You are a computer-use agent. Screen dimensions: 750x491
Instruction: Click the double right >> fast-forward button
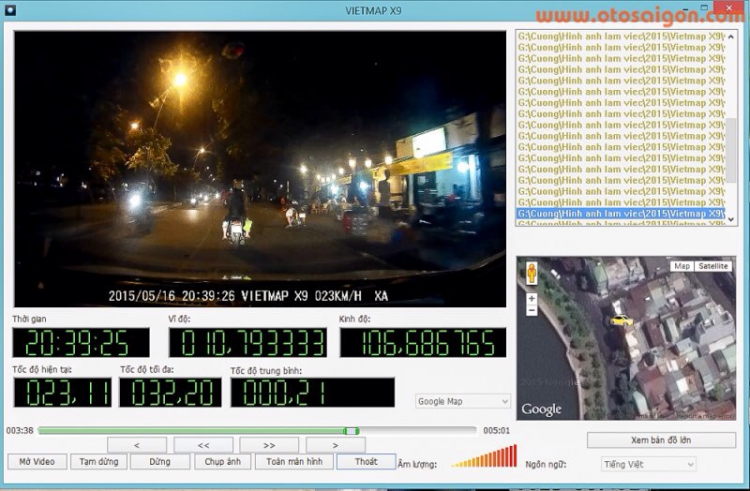click(x=269, y=445)
